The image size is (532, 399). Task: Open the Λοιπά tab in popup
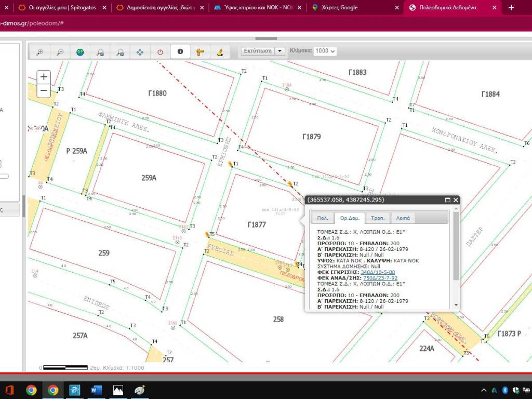pyautogui.click(x=403, y=218)
